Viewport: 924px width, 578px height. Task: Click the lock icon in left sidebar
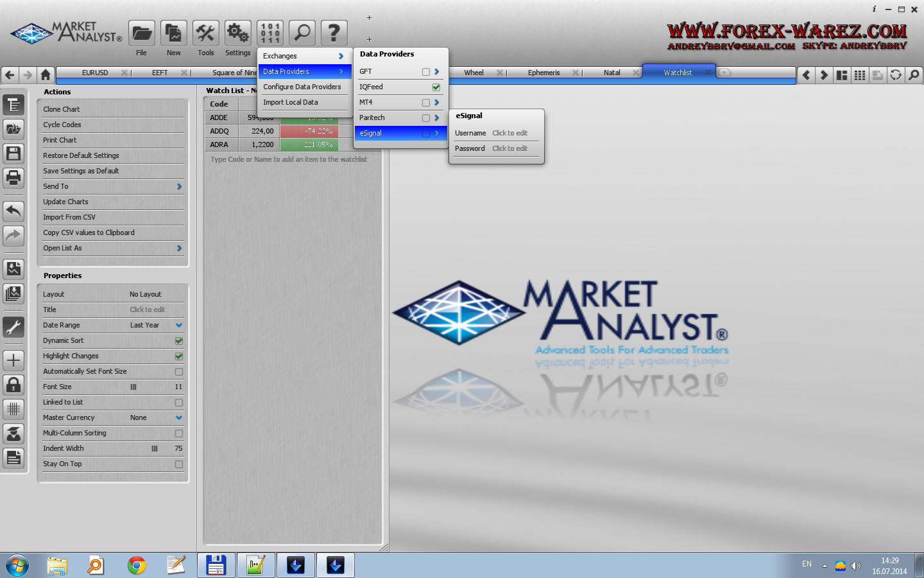(x=13, y=385)
